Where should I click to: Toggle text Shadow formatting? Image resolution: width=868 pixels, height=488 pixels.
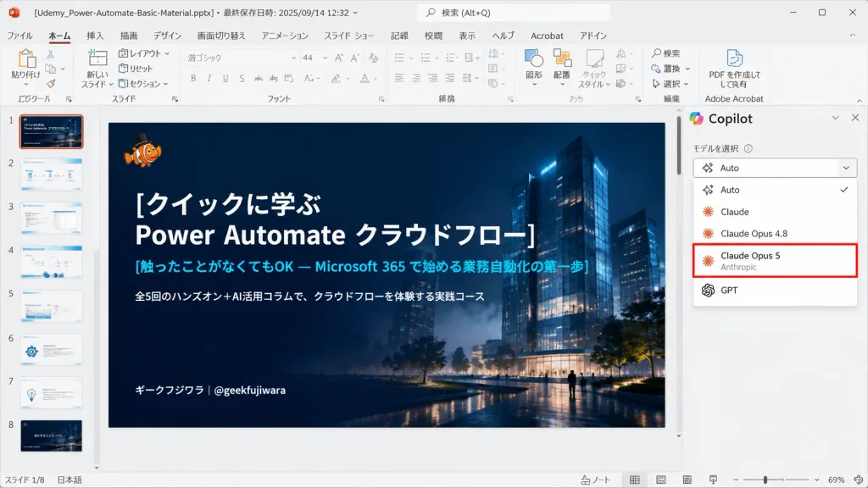click(x=242, y=79)
